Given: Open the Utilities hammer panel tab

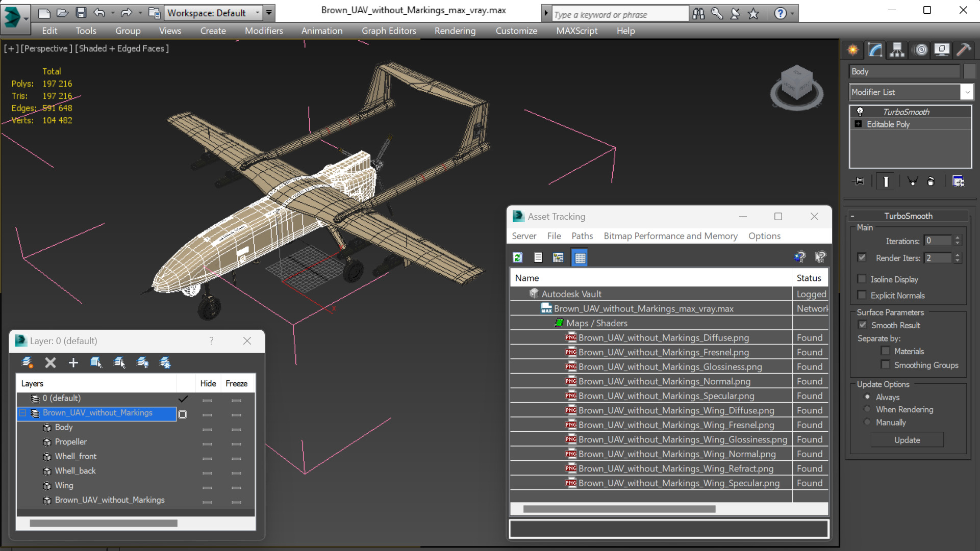Looking at the screenshot, I should (964, 50).
